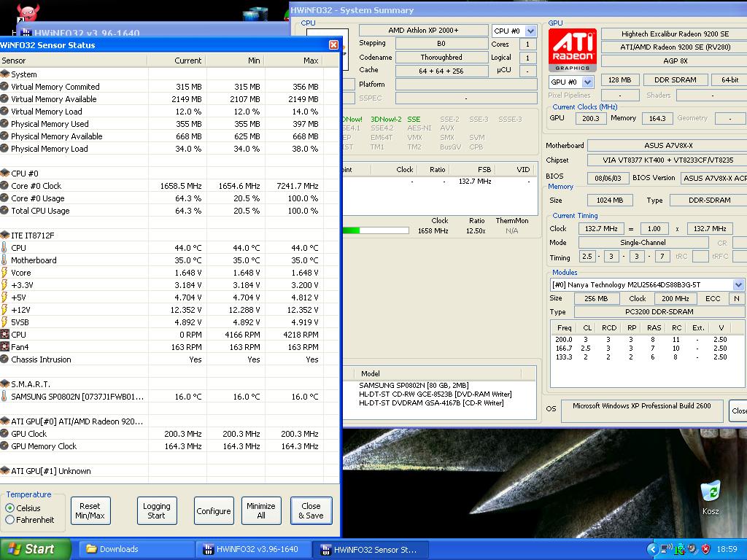Screen dimensions: 747x560
Task: Open the GPU #0 selector dropdown
Action: coord(587,82)
